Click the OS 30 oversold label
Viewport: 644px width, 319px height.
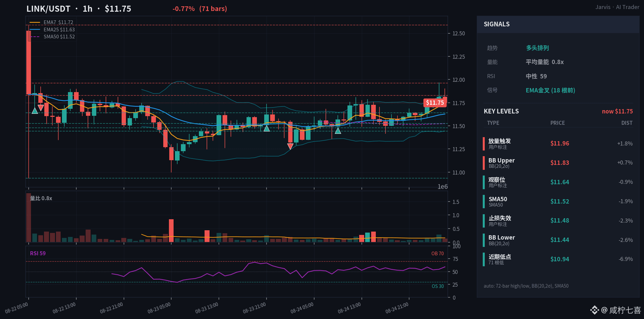pyautogui.click(x=438, y=286)
